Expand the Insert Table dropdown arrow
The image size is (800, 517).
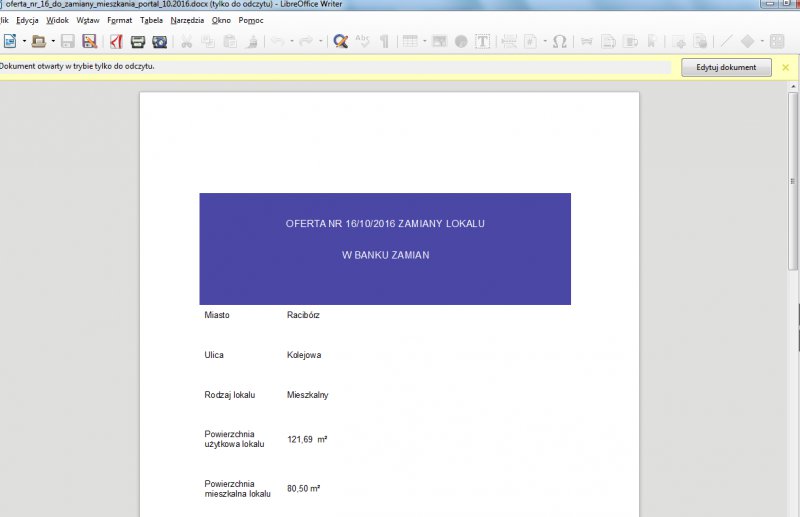[x=424, y=41]
